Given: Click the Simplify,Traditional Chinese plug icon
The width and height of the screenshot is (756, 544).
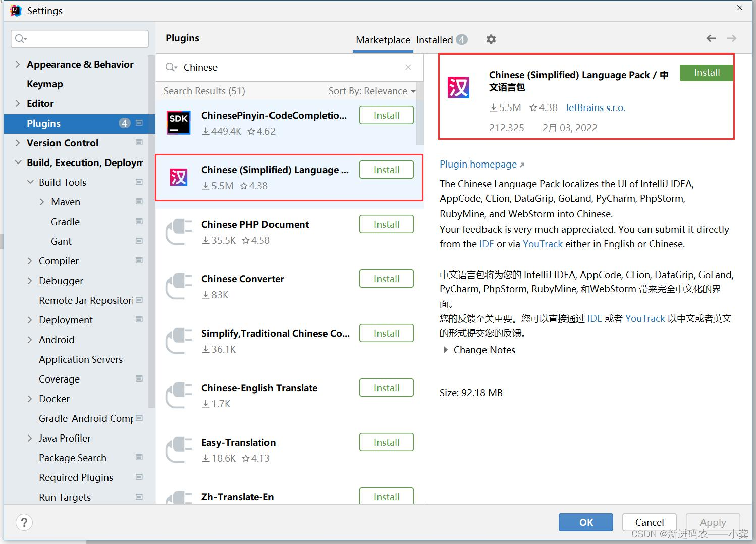Looking at the screenshot, I should tap(178, 341).
